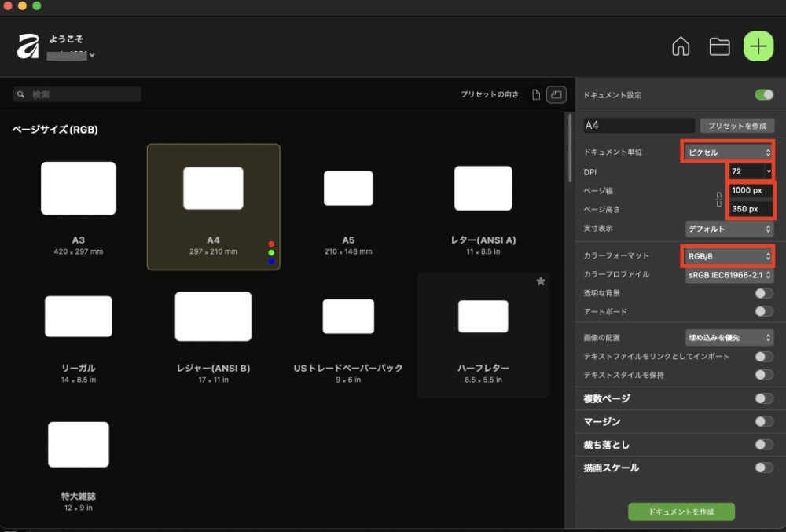The width and height of the screenshot is (786, 532).
Task: Disable the ドキュメント設定 toggle
Action: click(763, 94)
